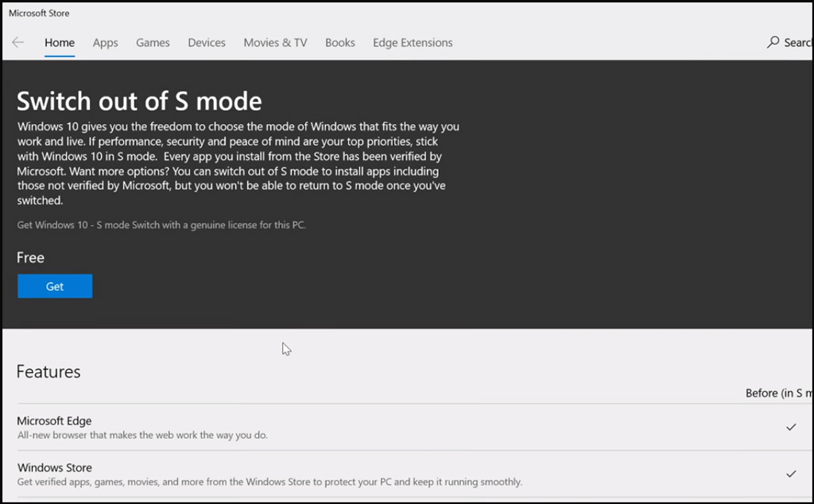Click the Microsoft Store window title
Screen dimensions: 814x504
[x=39, y=13]
